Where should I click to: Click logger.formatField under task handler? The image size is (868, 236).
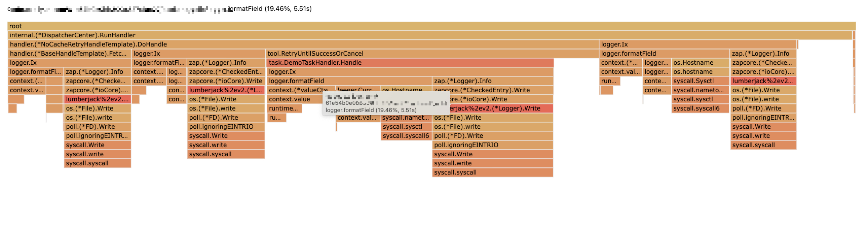(349, 81)
